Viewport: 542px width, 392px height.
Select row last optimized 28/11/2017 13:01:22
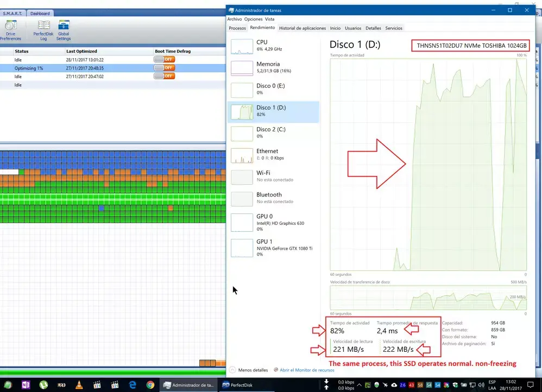click(x=112, y=60)
